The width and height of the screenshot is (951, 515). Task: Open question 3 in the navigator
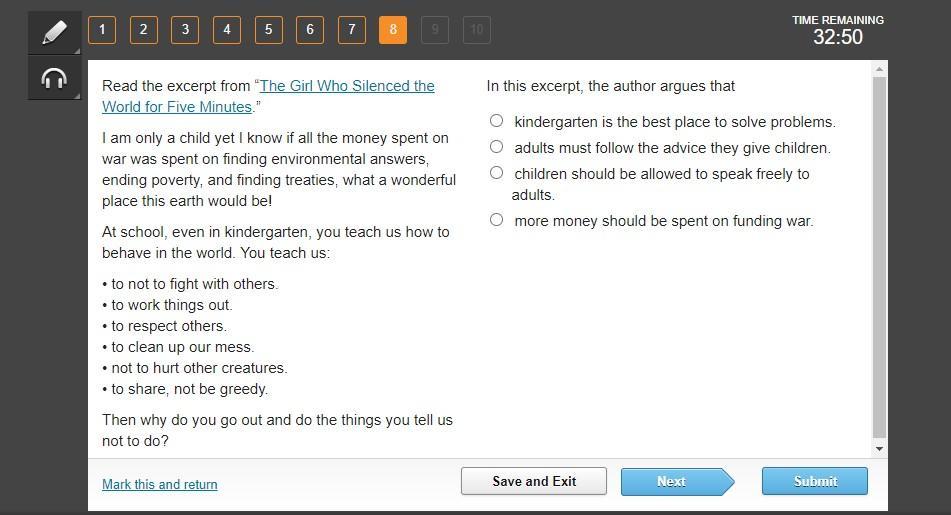pyautogui.click(x=185, y=30)
